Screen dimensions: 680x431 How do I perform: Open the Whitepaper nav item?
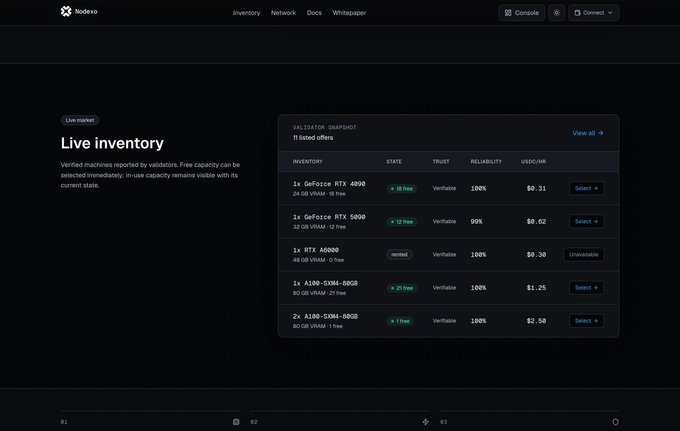[x=349, y=13]
